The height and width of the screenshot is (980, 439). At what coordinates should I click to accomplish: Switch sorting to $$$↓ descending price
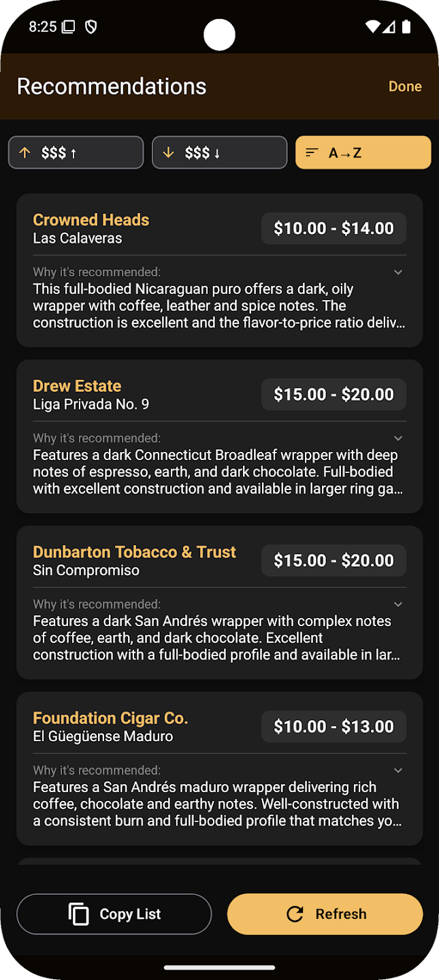(219, 152)
